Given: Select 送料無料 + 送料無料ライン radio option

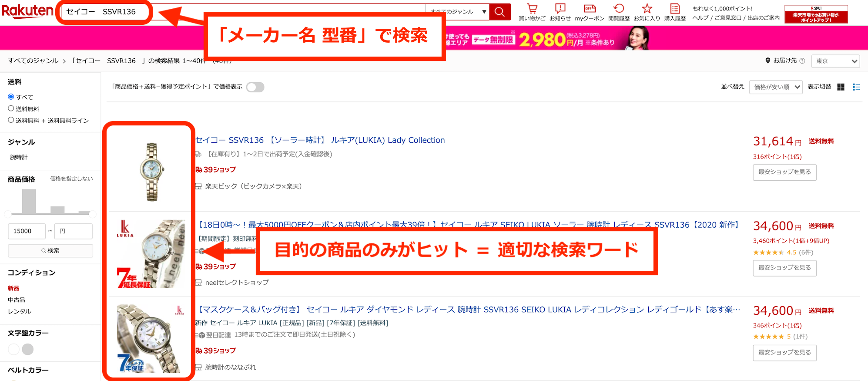Looking at the screenshot, I should [11, 120].
